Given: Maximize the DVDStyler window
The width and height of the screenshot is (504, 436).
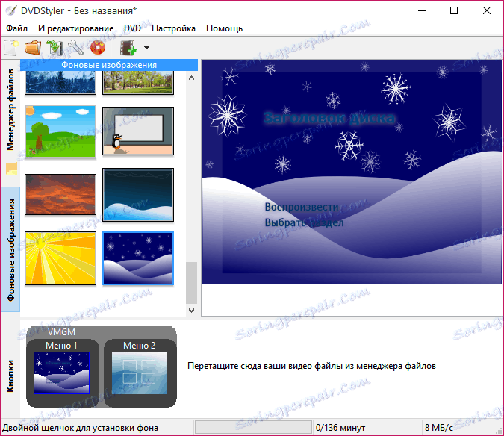Looking at the screenshot, I should click(454, 10).
